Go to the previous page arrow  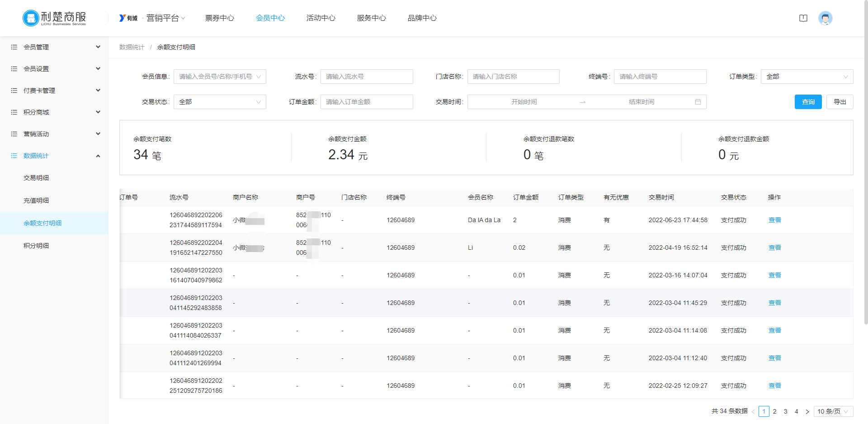click(753, 411)
